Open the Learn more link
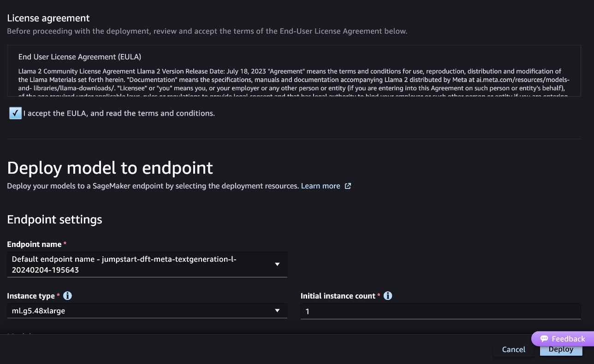This screenshot has height=364, width=594. coord(321,186)
